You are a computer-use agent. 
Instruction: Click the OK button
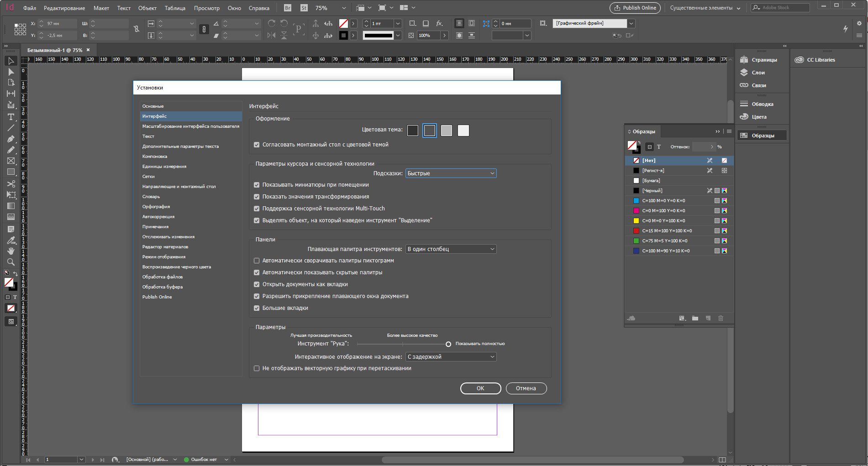[x=480, y=388]
